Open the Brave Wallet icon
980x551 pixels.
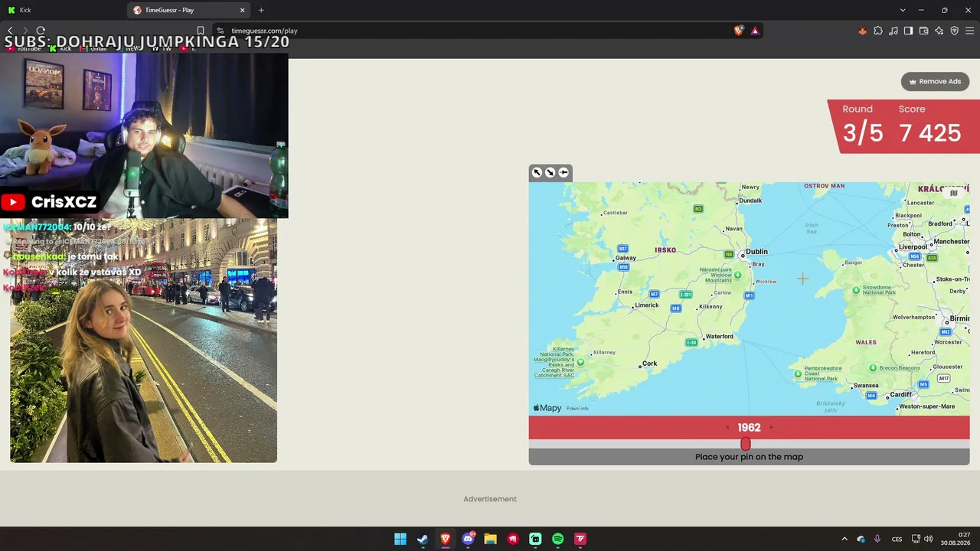[924, 31]
